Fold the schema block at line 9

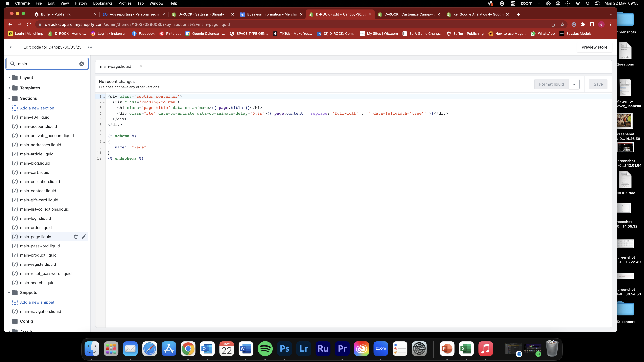104,142
